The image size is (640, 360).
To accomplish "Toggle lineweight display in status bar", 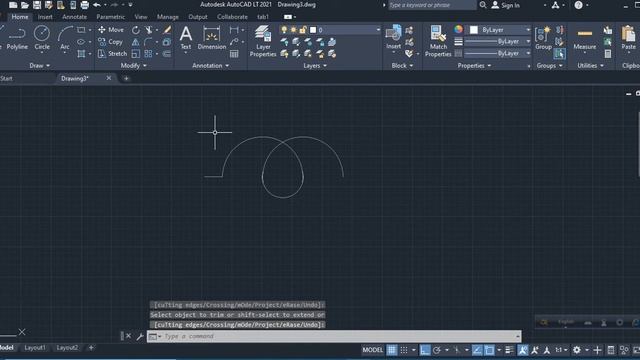I will 509,350.
